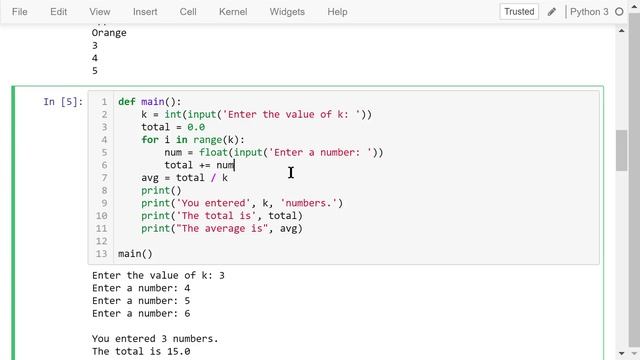Click output 'Enter a number: 6'

coord(141,313)
